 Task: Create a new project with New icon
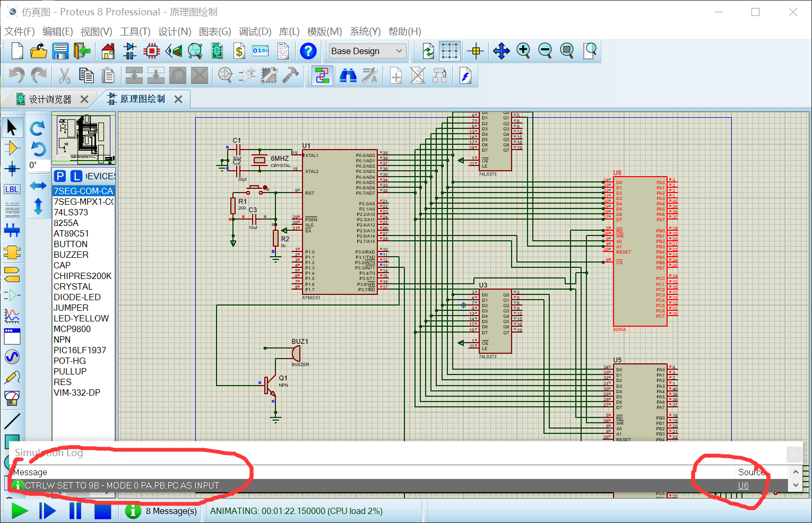click(17, 51)
